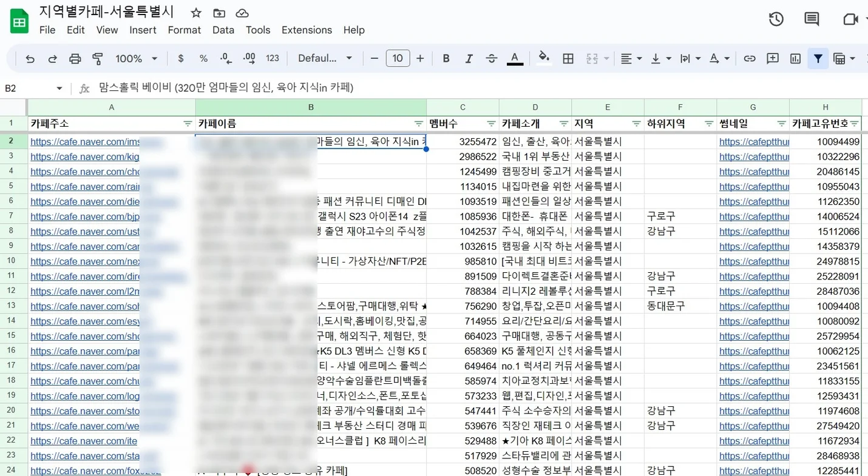The height and width of the screenshot is (476, 868).
Task: Decrease decimal places
Action: (226, 59)
